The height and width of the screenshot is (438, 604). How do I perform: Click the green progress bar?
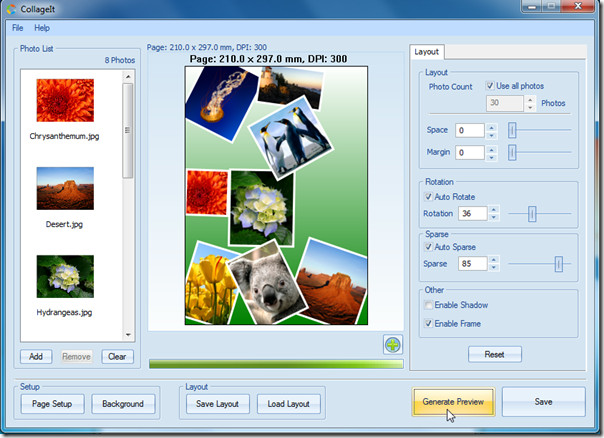(x=276, y=364)
